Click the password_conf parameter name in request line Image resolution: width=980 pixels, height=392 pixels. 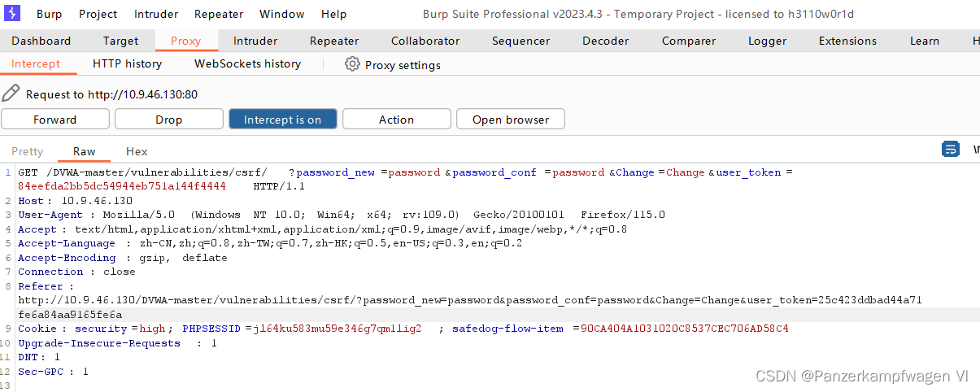click(x=494, y=172)
